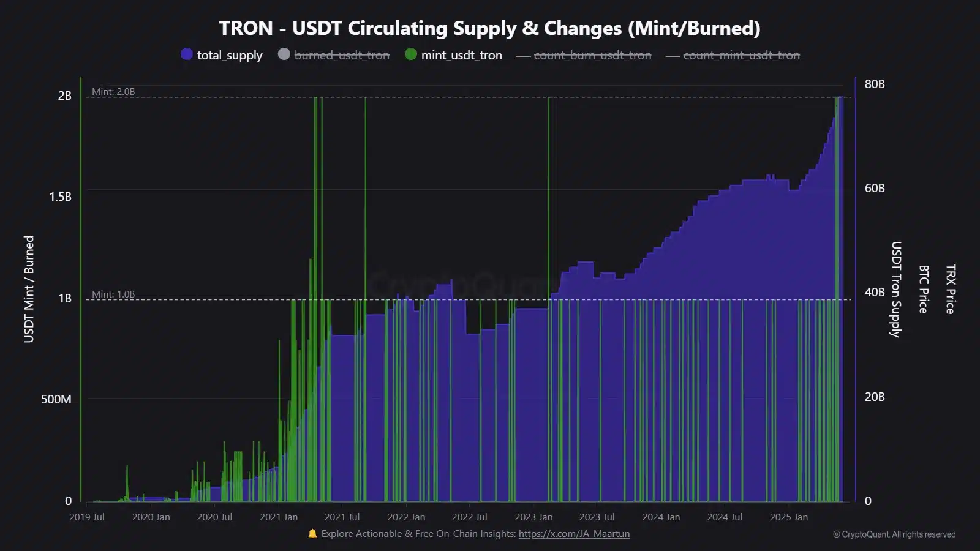
Task: Click the 20B right axis label
Action: 875,397
